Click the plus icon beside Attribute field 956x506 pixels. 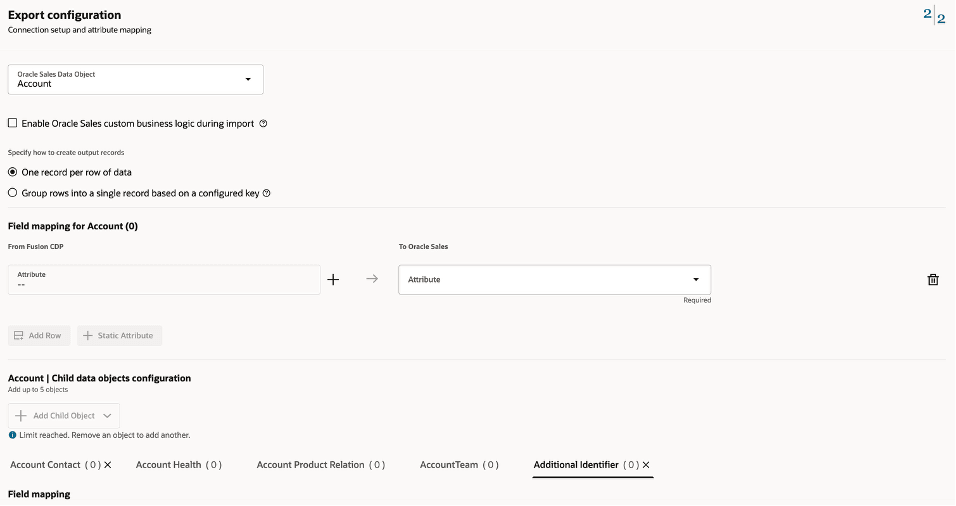(333, 280)
